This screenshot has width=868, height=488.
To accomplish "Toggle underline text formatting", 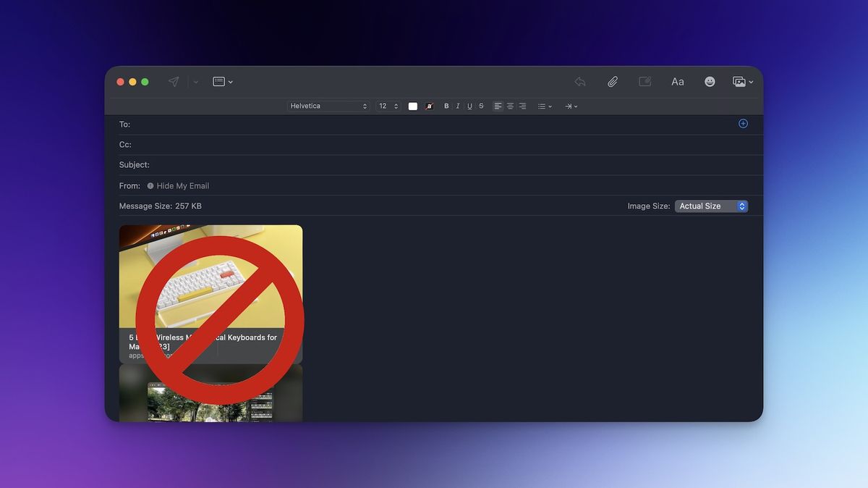I will click(469, 106).
